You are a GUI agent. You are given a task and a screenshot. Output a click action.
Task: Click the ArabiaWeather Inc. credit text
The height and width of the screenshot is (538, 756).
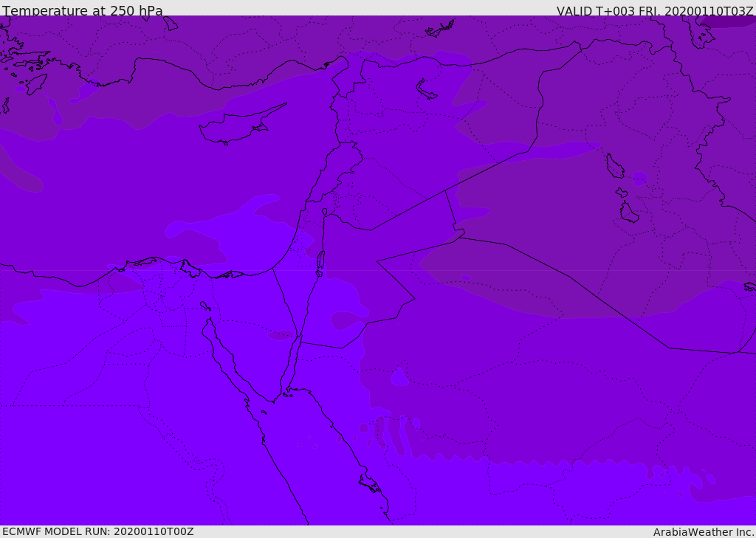(x=704, y=532)
